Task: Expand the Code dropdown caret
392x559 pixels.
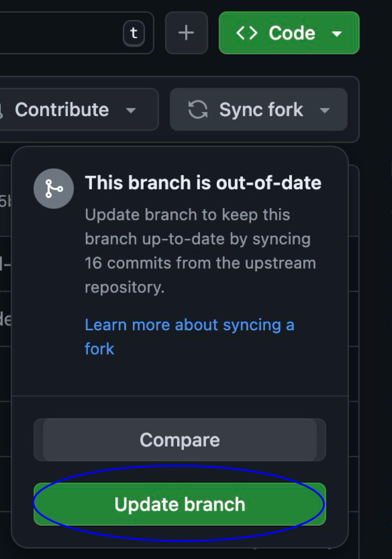Action: [337, 34]
